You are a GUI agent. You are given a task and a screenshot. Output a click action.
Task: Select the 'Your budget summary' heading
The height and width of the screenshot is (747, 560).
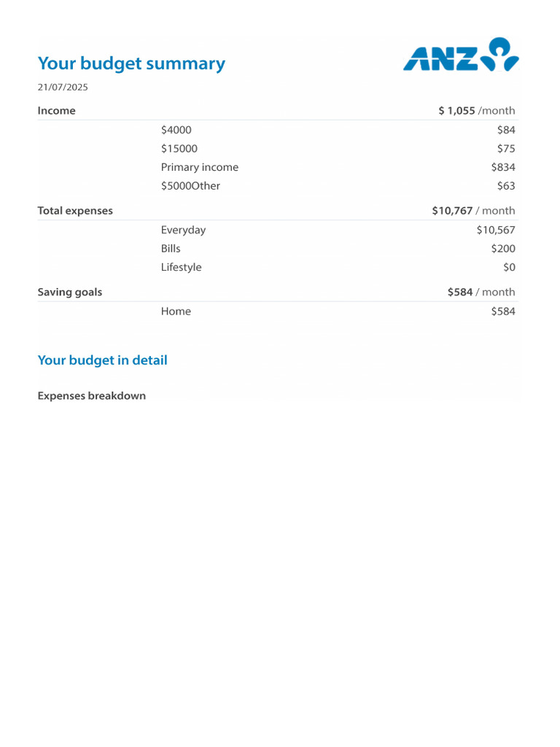click(x=131, y=63)
